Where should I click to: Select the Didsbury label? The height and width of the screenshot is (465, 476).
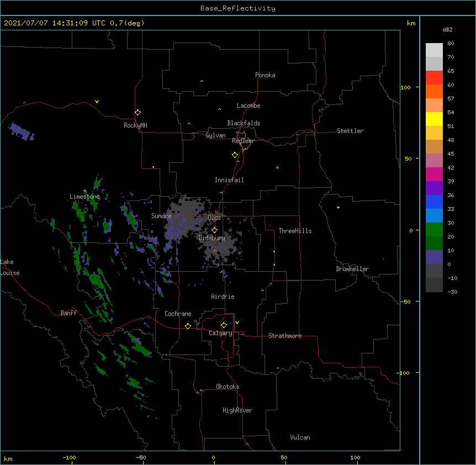(212, 238)
